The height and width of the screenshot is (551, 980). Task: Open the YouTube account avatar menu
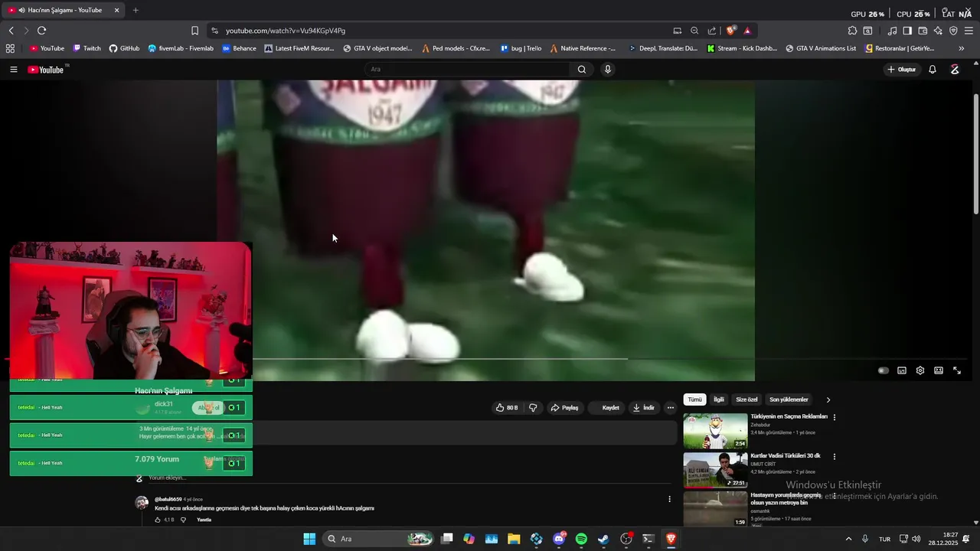click(x=955, y=70)
